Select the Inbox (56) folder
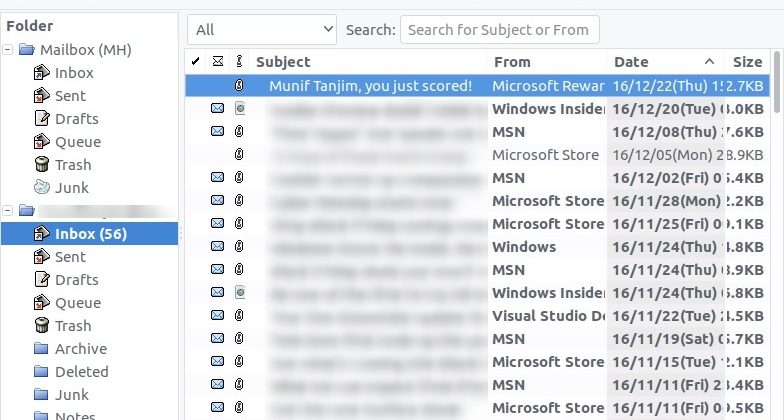 (90, 234)
